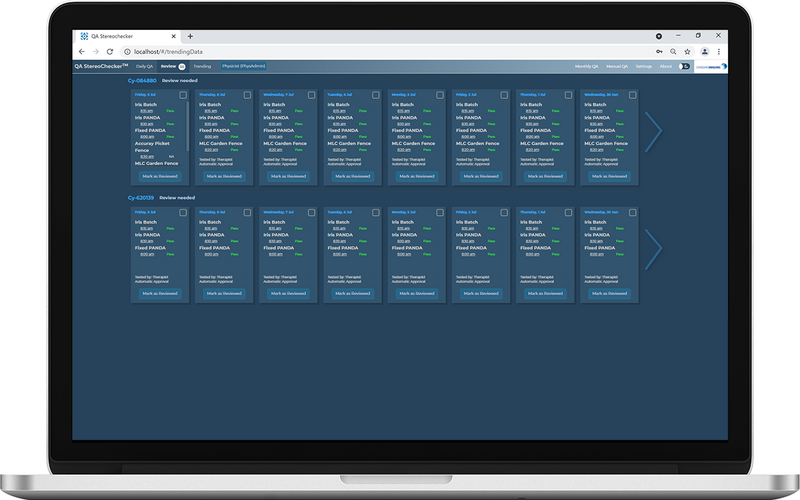The width and height of the screenshot is (800, 500).
Task: Check Wednesday 30 Jun card for Cy-084880
Action: click(633, 95)
